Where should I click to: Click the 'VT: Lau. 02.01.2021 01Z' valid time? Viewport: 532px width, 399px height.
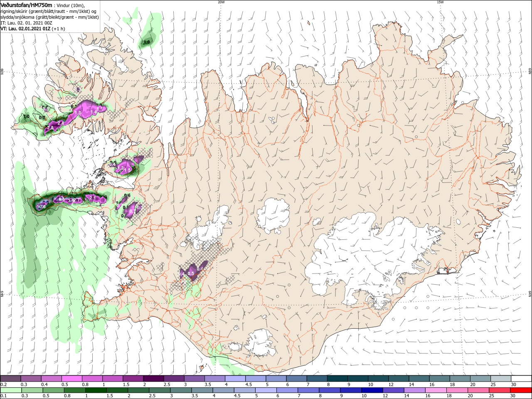(x=25, y=29)
